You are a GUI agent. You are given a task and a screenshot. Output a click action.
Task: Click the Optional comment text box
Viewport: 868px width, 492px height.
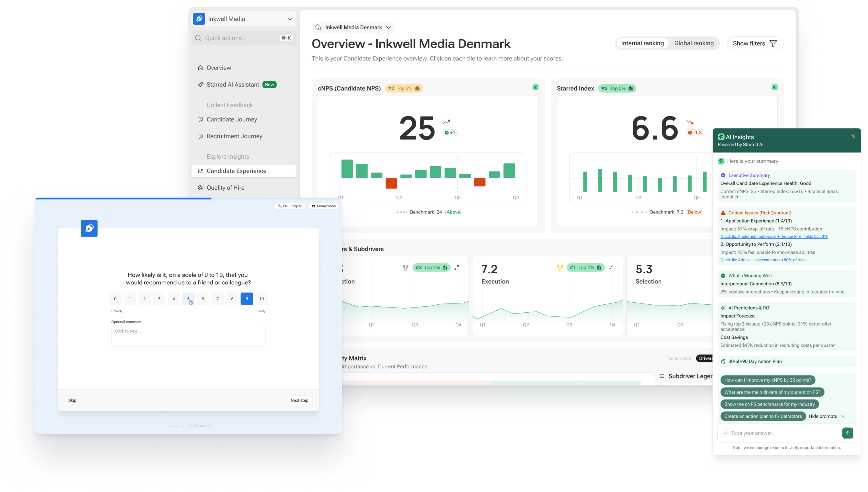click(x=188, y=336)
